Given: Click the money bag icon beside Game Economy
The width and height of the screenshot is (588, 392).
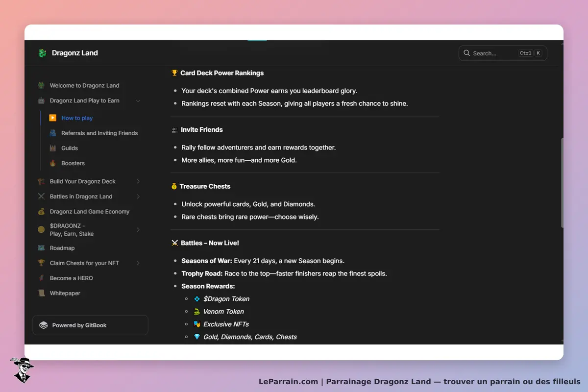Looking at the screenshot, I should pyautogui.click(x=41, y=212).
